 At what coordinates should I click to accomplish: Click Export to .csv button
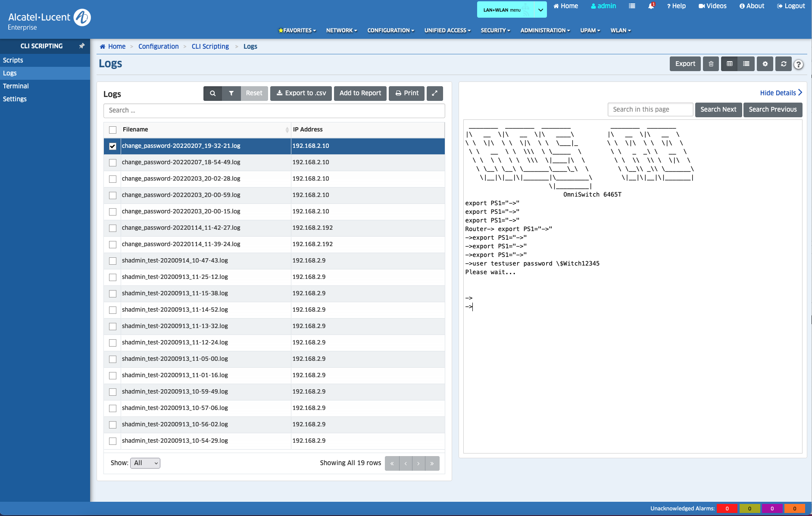(301, 93)
